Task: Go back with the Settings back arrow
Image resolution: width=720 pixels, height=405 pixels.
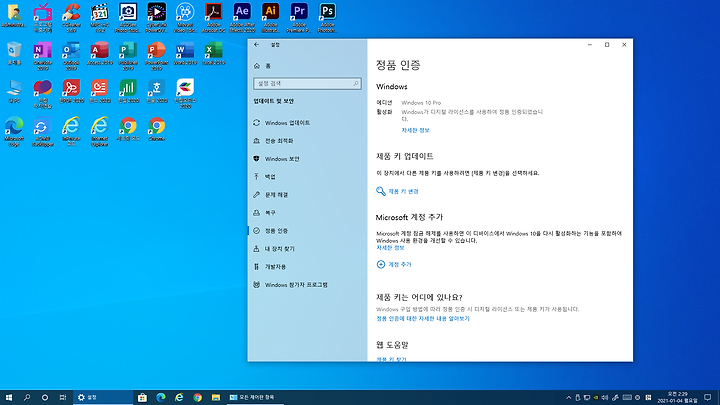Action: [256, 45]
